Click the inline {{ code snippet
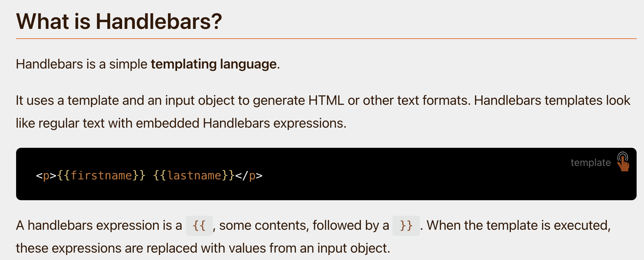The width and height of the screenshot is (644, 260). tap(199, 225)
